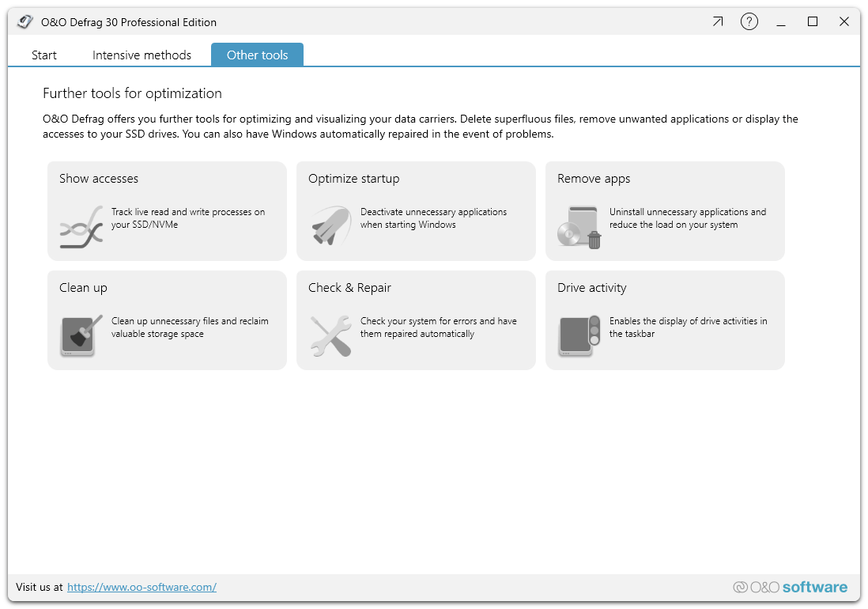The image size is (868, 609).
Task: Click the wrench and screwdriver icon
Action: (330, 335)
